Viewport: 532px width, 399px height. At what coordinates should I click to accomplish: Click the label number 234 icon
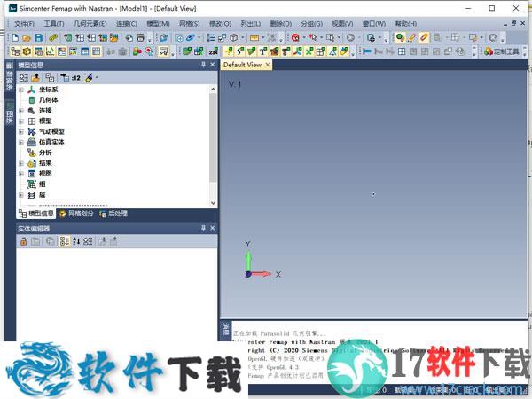[x=214, y=51]
